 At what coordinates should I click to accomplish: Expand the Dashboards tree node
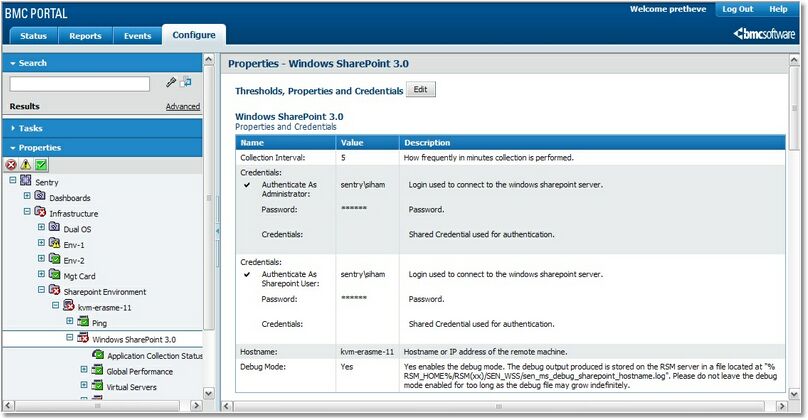27,196
